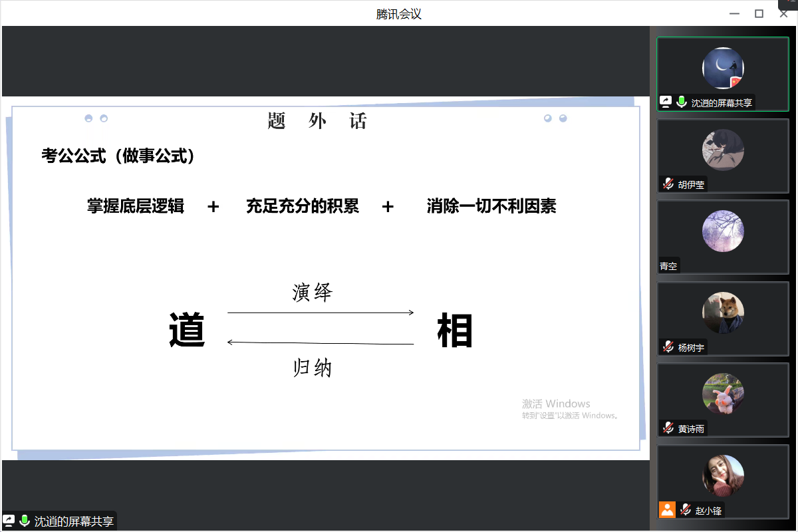Select 胡伊莹's avatar thumbnail
Viewport: 798px width, 532px height.
click(723, 150)
